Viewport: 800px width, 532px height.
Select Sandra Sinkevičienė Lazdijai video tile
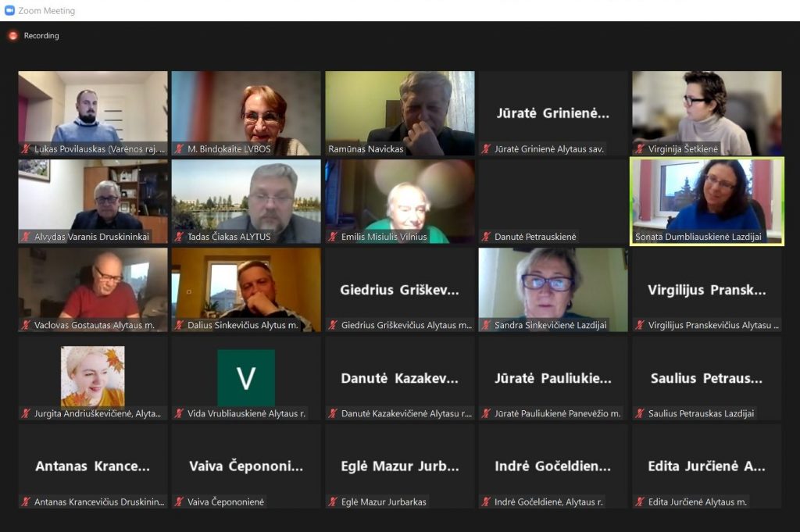tap(553, 290)
